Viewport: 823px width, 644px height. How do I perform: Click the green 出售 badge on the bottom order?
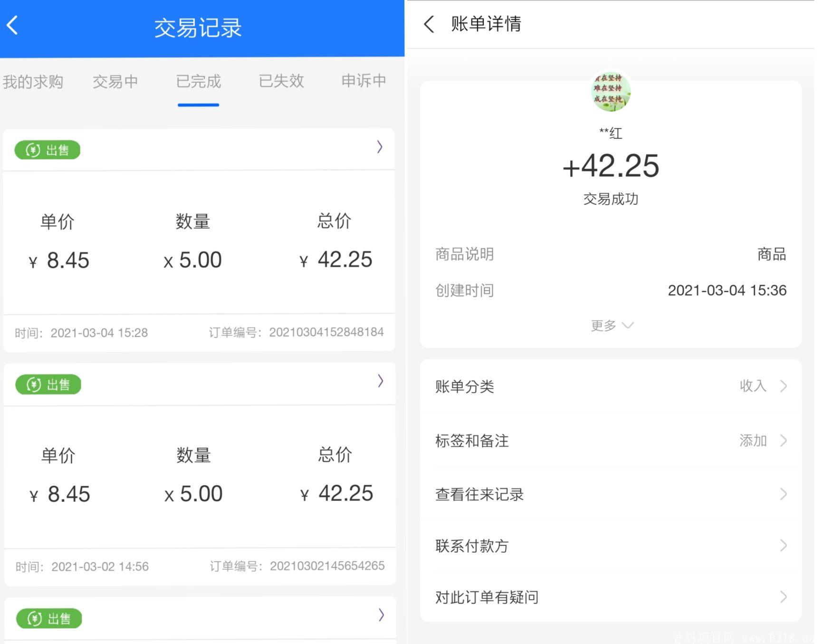coord(48,618)
